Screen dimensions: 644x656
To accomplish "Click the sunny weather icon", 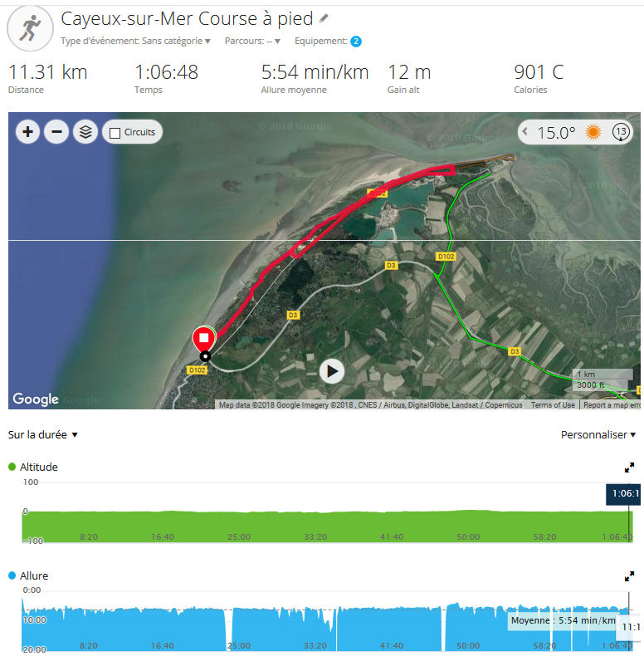I will coord(593,132).
